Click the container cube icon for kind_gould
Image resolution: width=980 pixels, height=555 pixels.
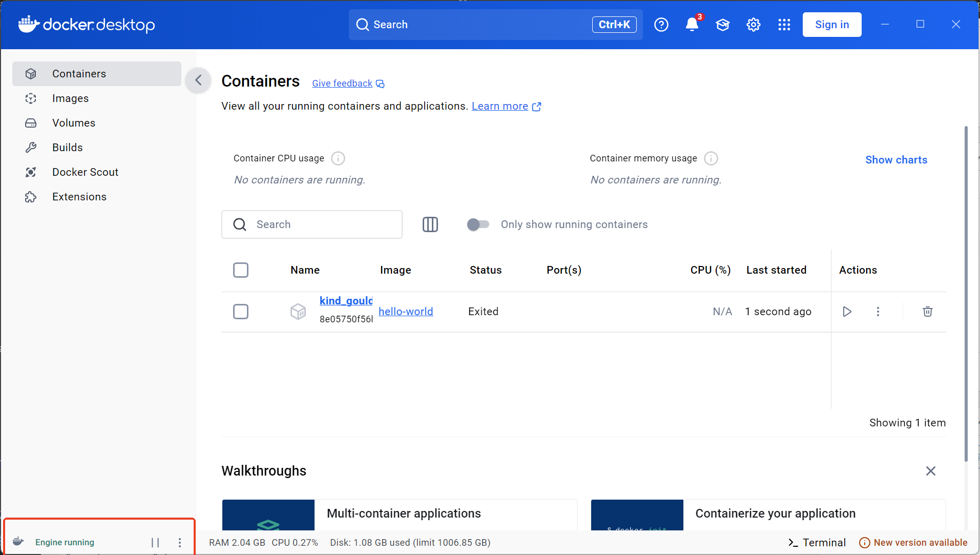298,312
